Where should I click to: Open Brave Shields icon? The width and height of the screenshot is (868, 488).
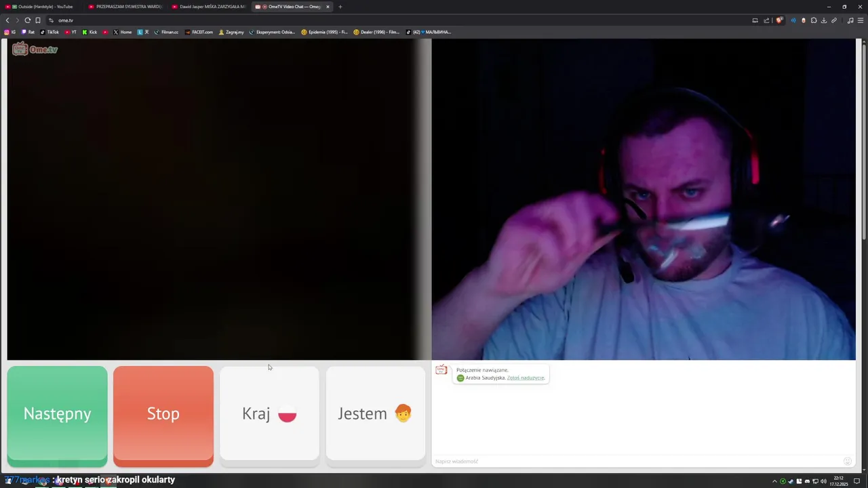(x=779, y=20)
